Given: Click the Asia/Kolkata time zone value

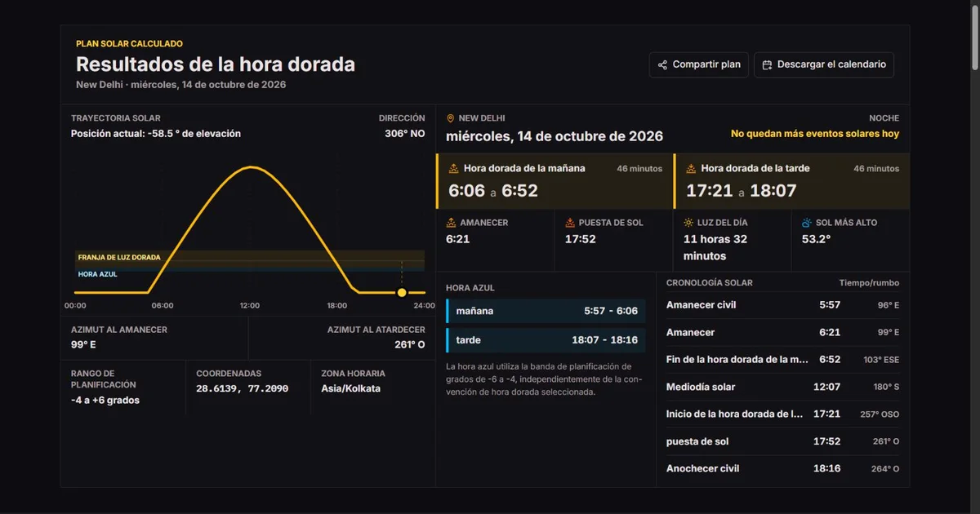Looking at the screenshot, I should 351,388.
